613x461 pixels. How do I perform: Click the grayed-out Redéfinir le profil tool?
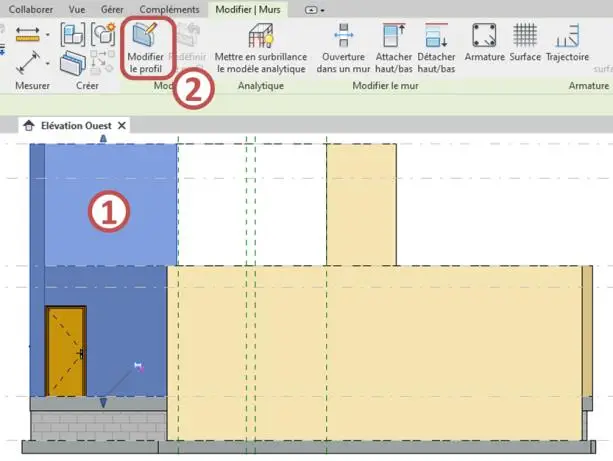[188, 48]
